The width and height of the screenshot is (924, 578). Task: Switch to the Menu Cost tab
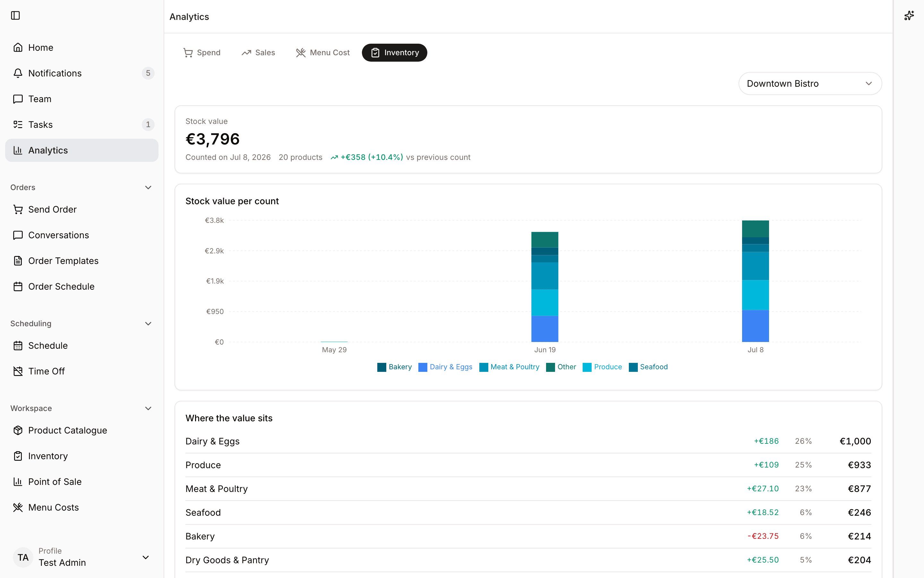(323, 52)
